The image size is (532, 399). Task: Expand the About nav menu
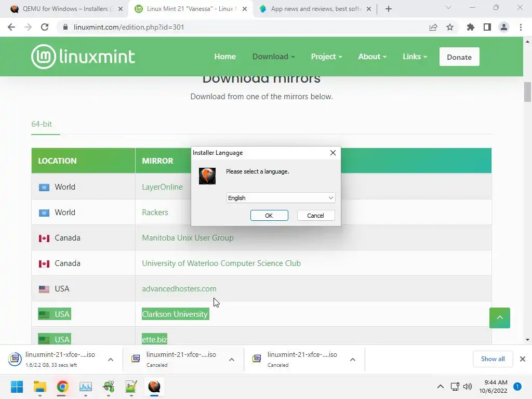click(x=372, y=57)
